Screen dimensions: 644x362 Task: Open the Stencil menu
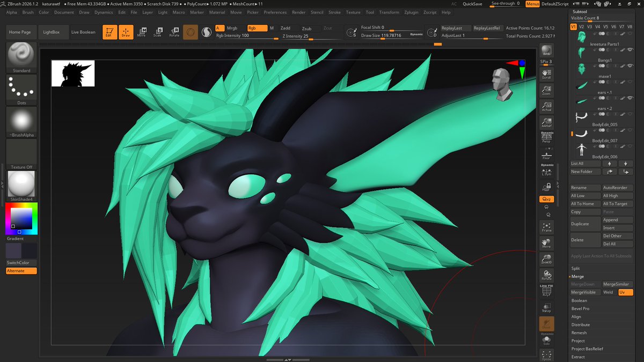(x=317, y=12)
